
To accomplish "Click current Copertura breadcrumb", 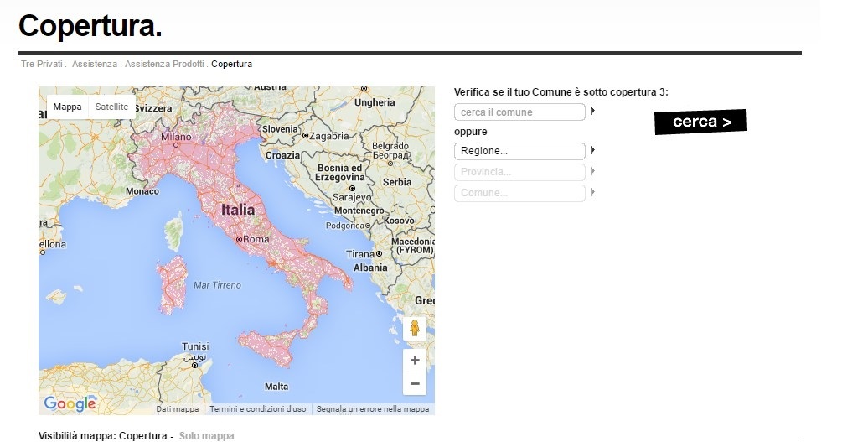I will 231,65.
